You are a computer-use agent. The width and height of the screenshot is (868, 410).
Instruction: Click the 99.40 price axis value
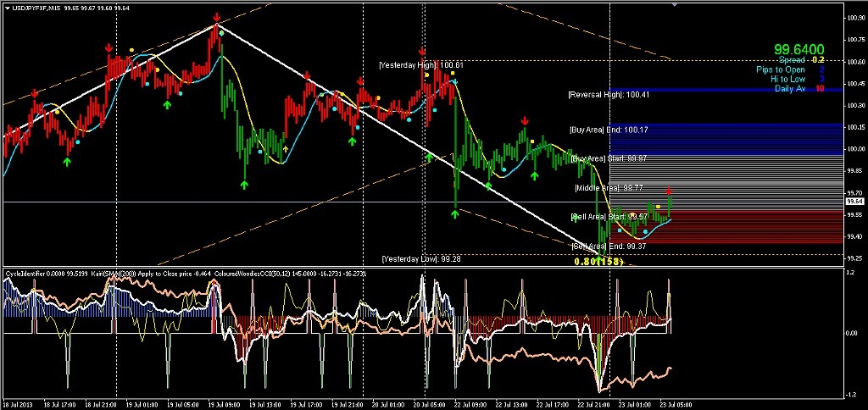point(856,236)
